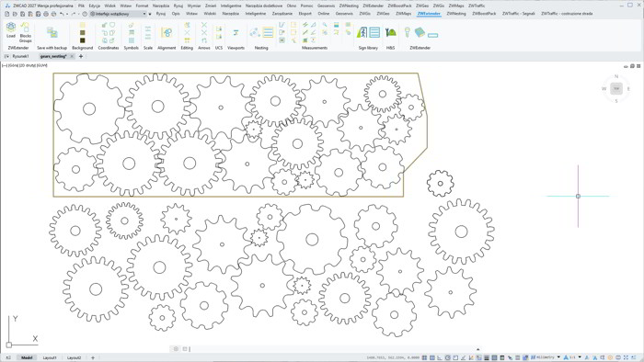
Task: Select the light background color swatch
Action: point(83,25)
